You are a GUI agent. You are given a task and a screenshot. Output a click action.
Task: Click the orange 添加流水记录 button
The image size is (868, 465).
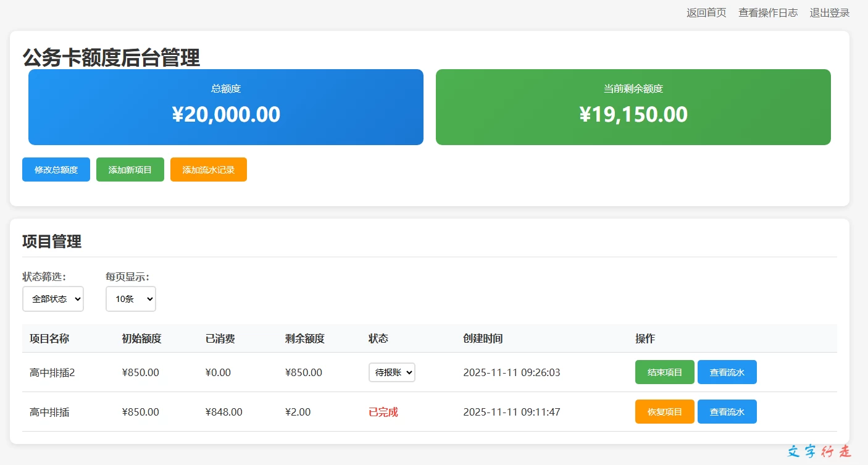coord(209,170)
